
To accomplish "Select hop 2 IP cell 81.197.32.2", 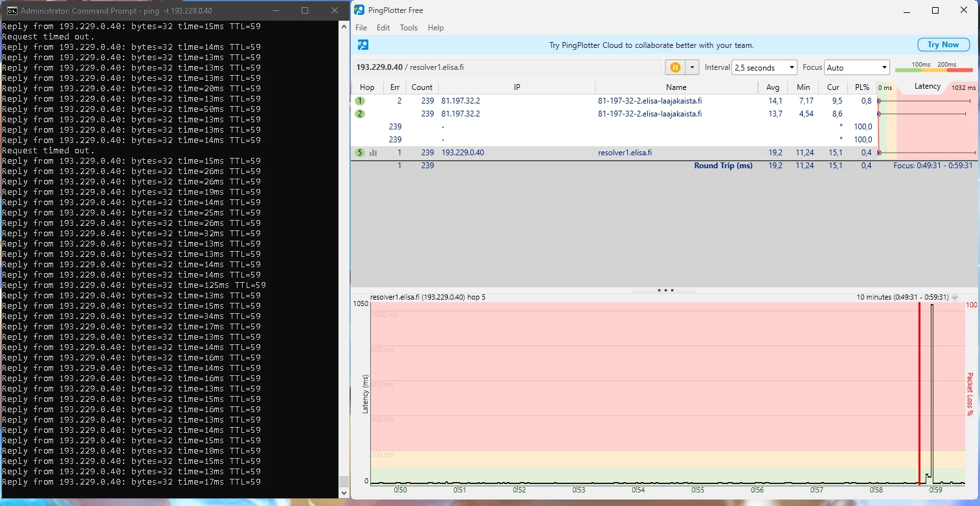I will pyautogui.click(x=461, y=114).
